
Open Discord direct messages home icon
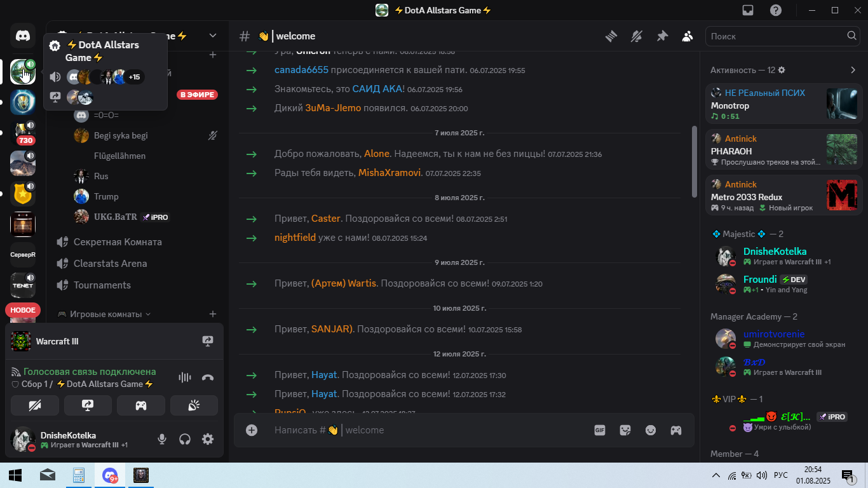pyautogui.click(x=23, y=36)
